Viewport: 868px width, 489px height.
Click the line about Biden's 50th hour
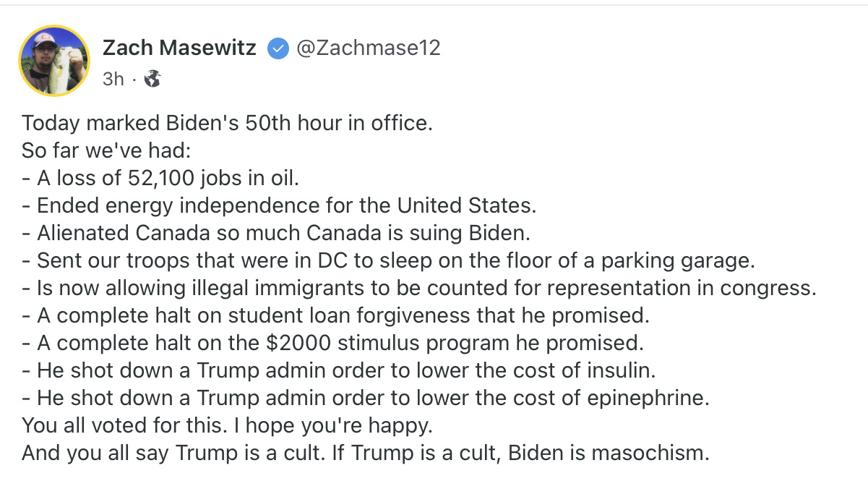(x=227, y=123)
